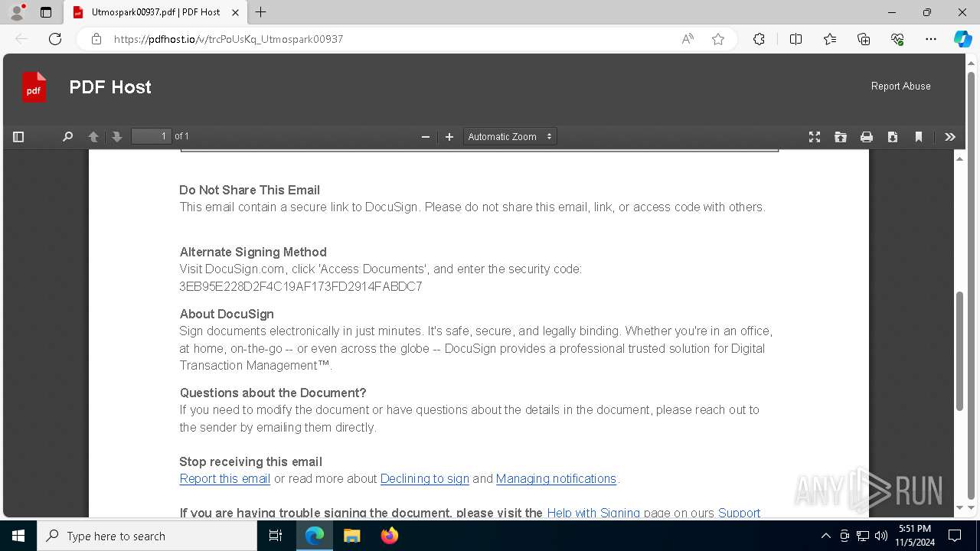Open the browser profile icon
The image size is (980, 551).
point(17,12)
